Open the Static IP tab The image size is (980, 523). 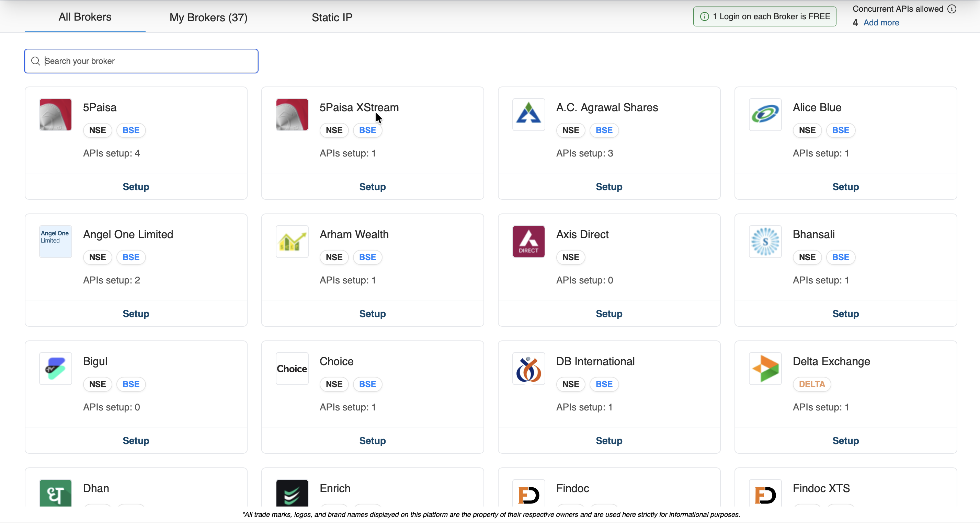tap(332, 18)
